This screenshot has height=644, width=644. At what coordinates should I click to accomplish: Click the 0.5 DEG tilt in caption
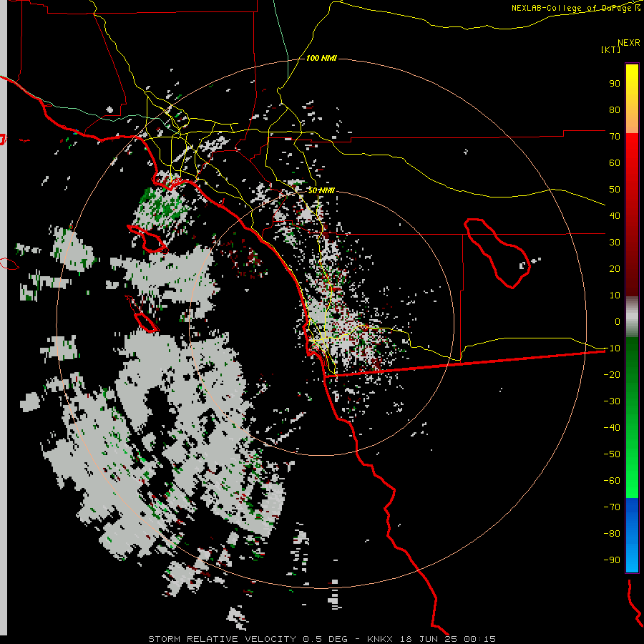325,639
